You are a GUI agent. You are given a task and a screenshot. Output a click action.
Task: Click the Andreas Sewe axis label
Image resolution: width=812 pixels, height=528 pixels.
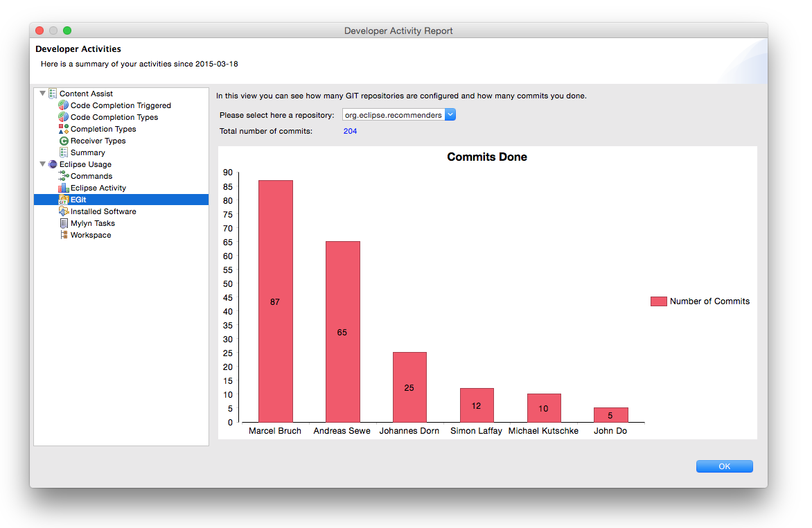point(342,431)
